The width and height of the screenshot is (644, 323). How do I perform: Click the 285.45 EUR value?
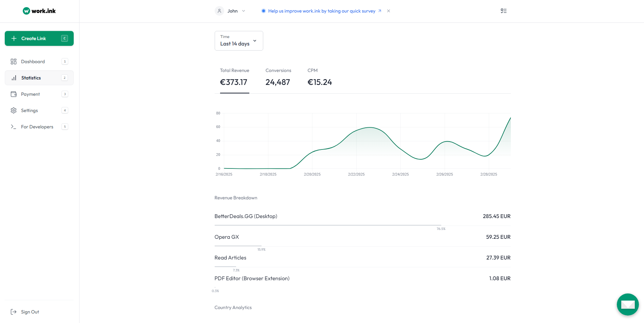497,216
